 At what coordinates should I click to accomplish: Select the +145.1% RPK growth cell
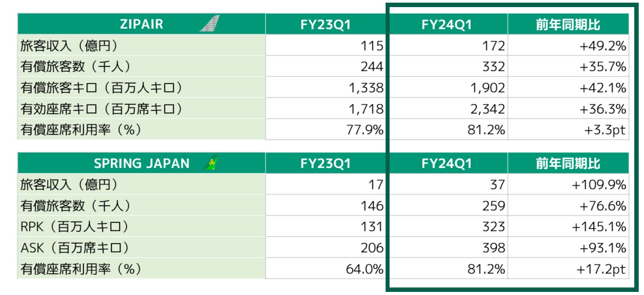pos(568,226)
